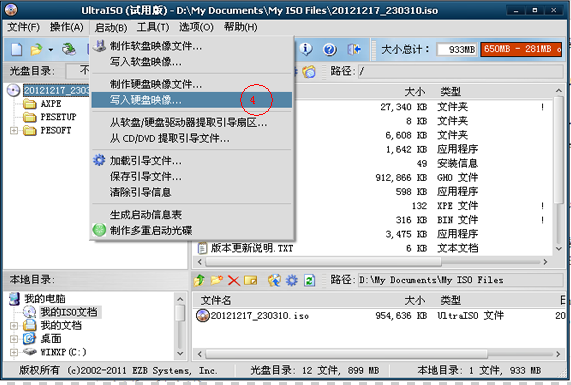
Task: Choose 写入软盘映像... menu entry
Action: coord(192,62)
